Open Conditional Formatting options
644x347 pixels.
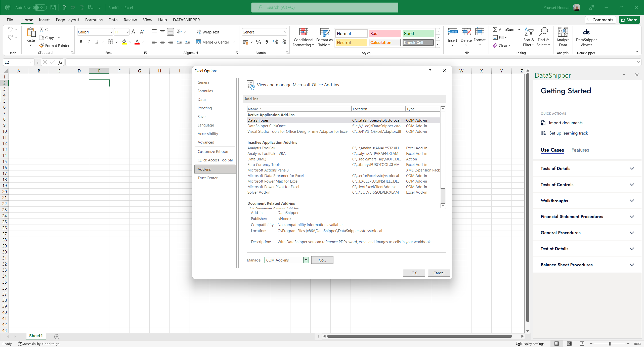pos(303,37)
